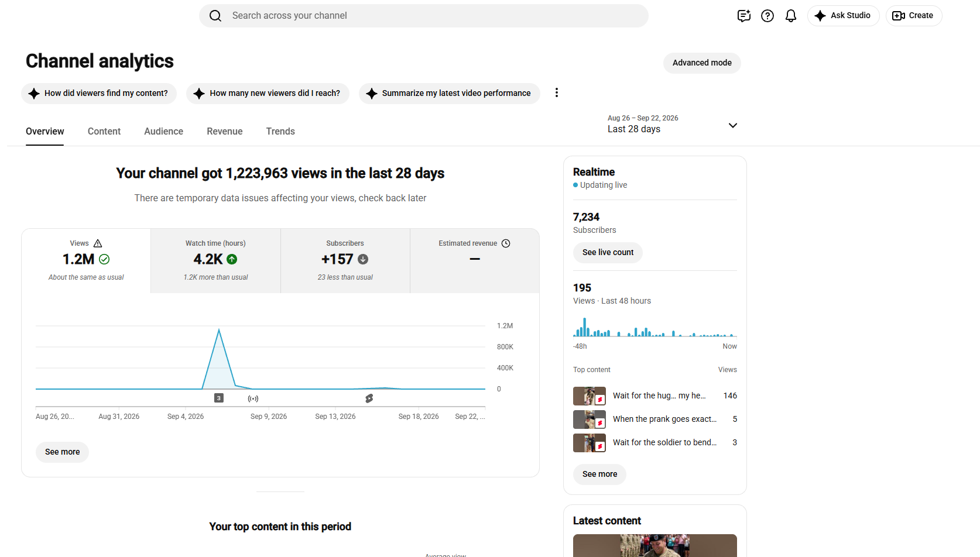The width and height of the screenshot is (980, 557).
Task: Open the notifications bell
Action: tap(791, 16)
